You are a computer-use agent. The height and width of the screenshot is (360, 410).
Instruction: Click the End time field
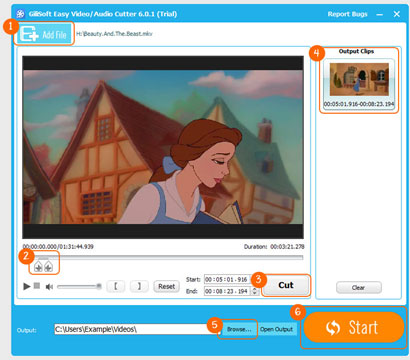coord(228,291)
